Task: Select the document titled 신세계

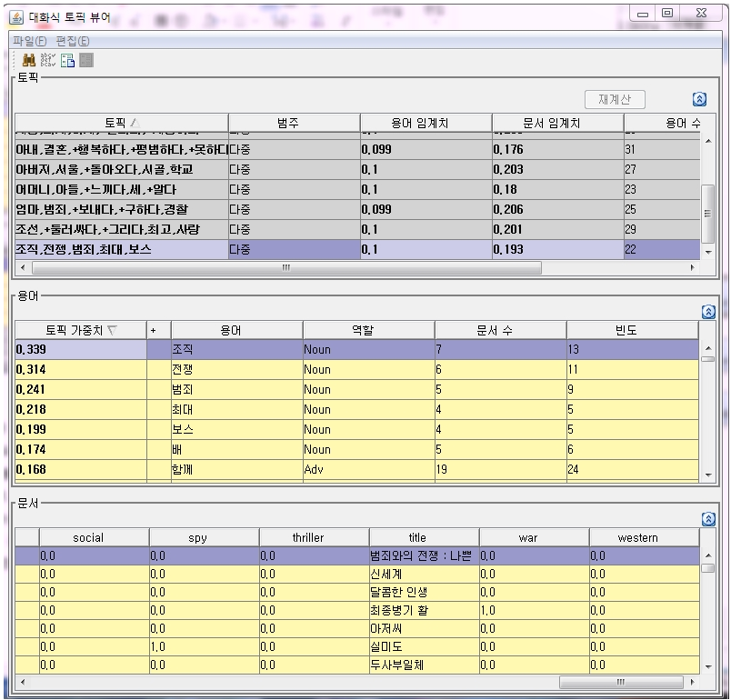Action: [x=356, y=574]
